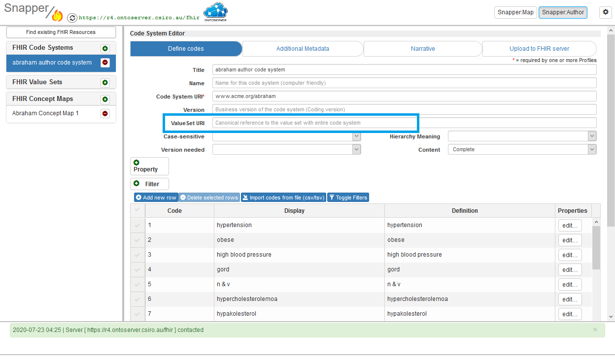Click the page scrollbar up arrow
615x364 pixels.
point(611,31)
